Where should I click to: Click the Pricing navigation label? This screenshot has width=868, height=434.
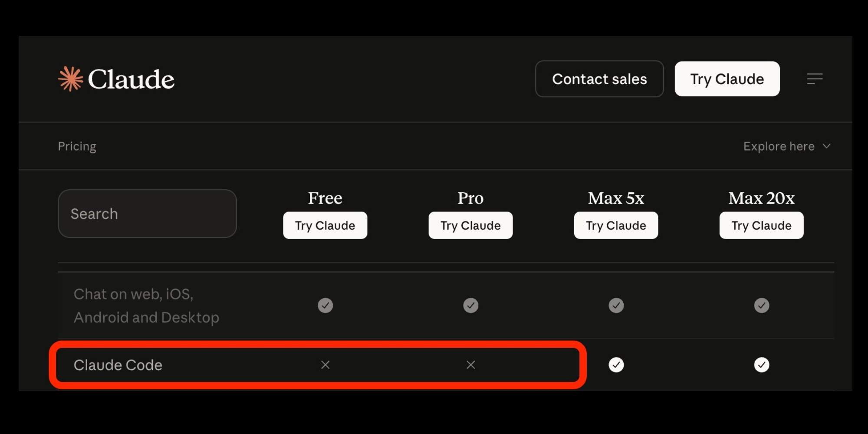77,146
